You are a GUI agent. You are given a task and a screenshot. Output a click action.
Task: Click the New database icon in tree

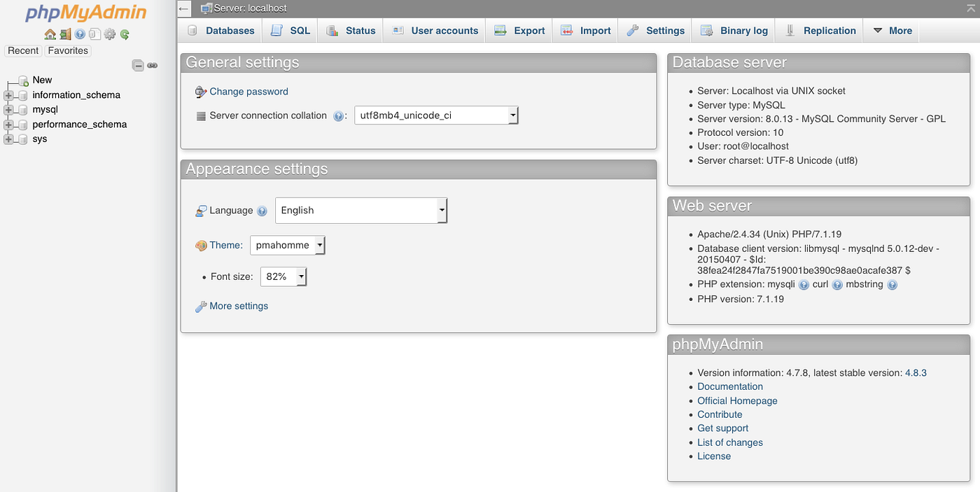[23, 80]
